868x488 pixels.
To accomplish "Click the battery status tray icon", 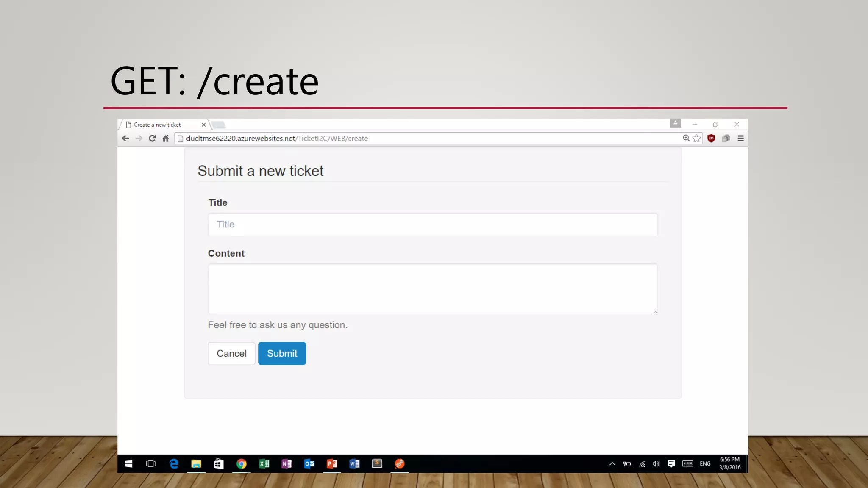I will point(627,464).
